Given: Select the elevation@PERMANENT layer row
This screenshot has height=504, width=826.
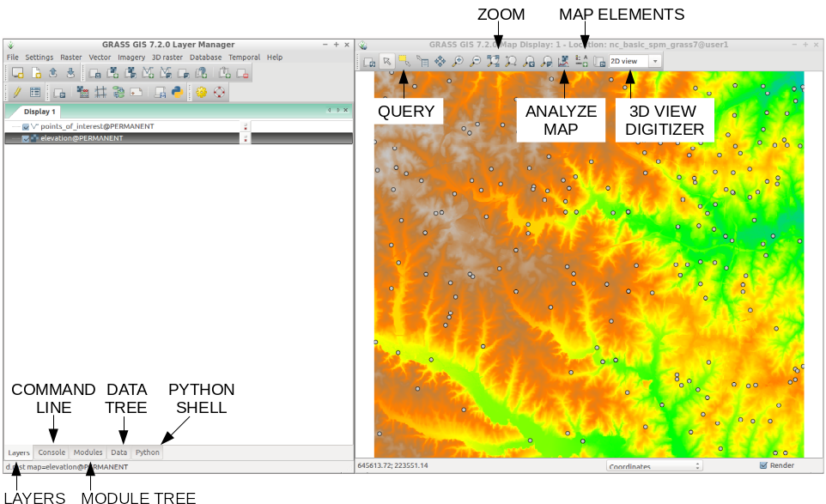Looking at the screenshot, I should coord(129,137).
